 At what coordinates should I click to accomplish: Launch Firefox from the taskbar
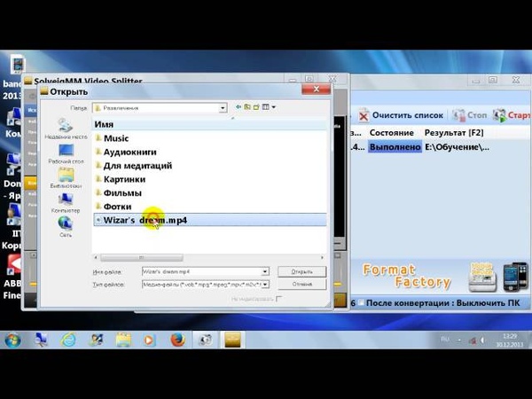point(176,340)
